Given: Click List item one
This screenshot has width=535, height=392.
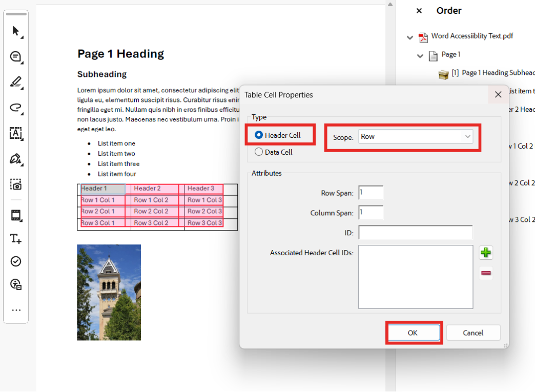Looking at the screenshot, I should click(x=116, y=143).
